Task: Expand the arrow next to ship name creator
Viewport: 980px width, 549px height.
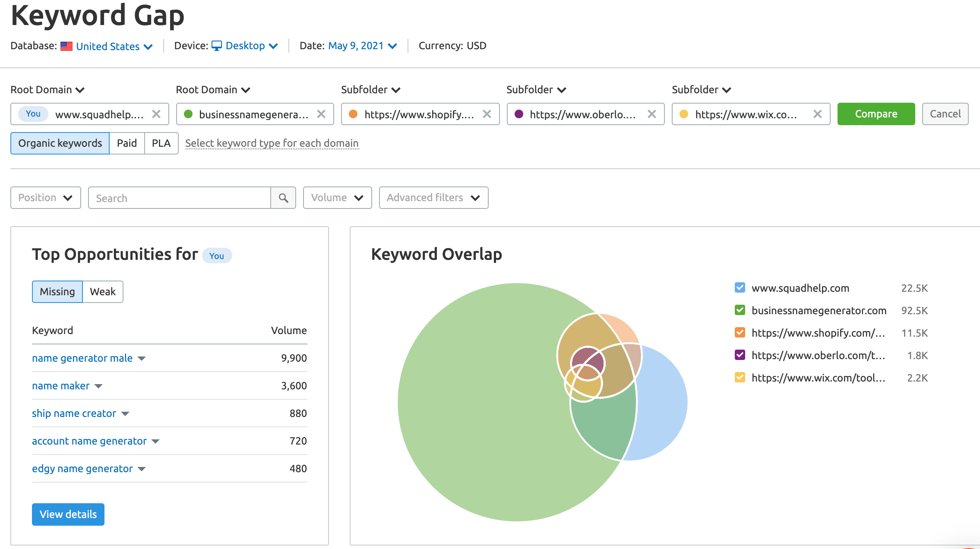Action: point(125,414)
